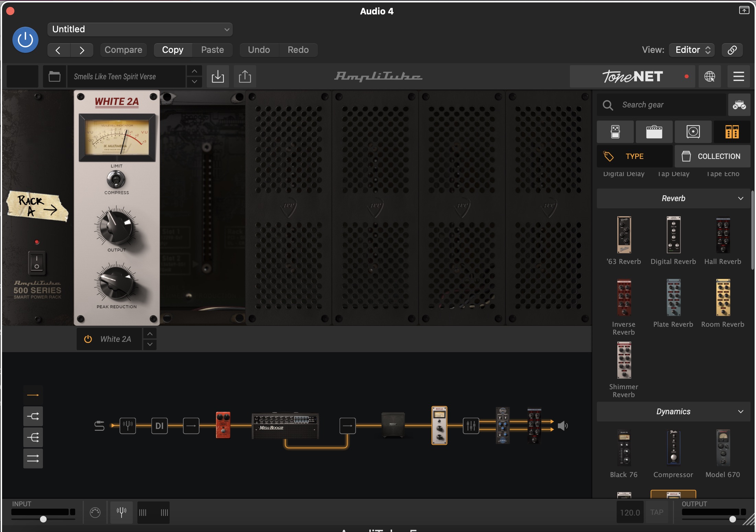
Task: Go to previous preset arrow
Action: 58,50
